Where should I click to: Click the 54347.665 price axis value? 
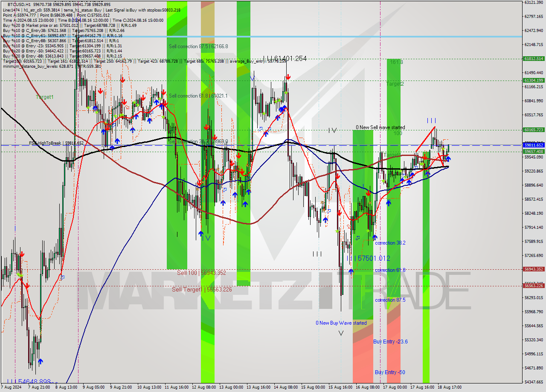(x=534, y=382)
